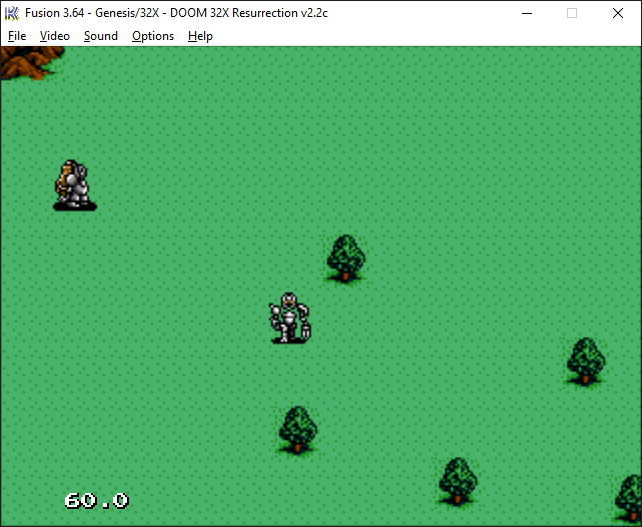Open the File menu
This screenshot has width=642, height=527.
pos(17,36)
